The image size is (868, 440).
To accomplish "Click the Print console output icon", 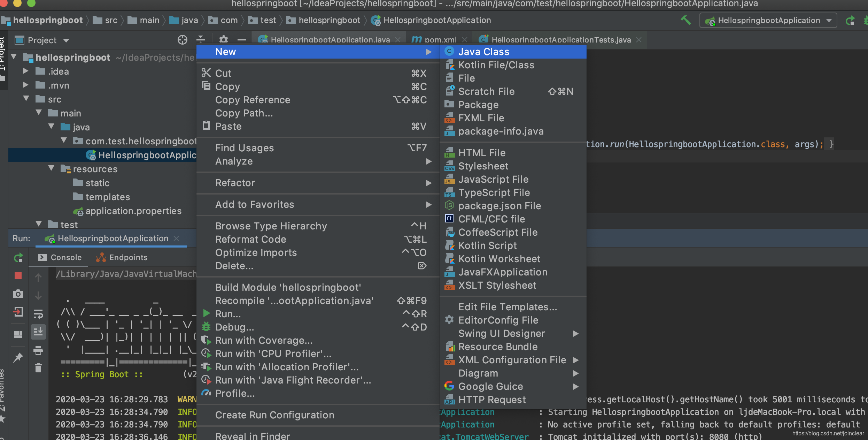I will [38, 350].
